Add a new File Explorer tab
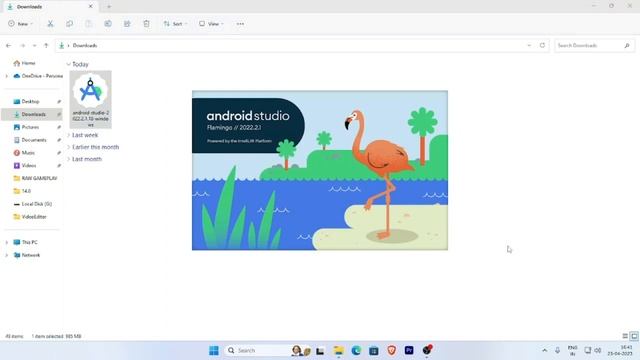The width and height of the screenshot is (640, 360). 109,7
